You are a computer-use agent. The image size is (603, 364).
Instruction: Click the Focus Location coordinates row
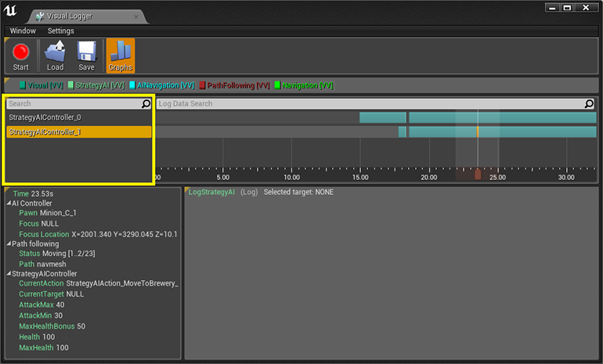coord(98,235)
